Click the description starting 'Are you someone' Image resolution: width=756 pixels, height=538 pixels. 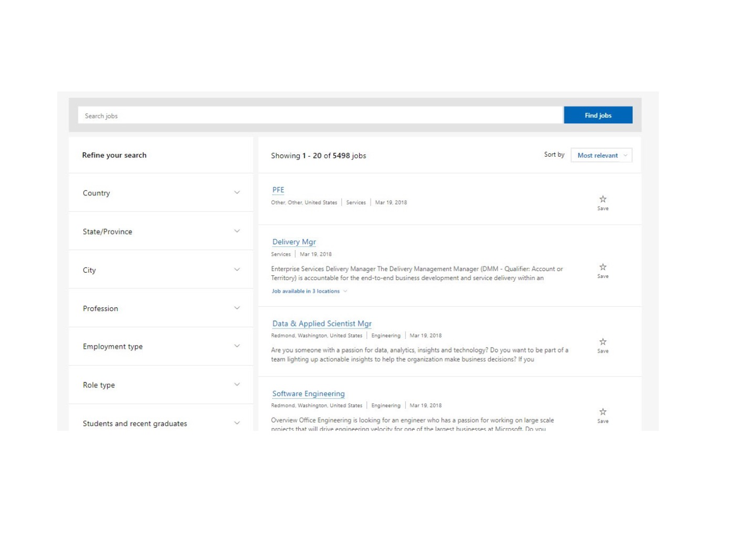pyautogui.click(x=419, y=354)
